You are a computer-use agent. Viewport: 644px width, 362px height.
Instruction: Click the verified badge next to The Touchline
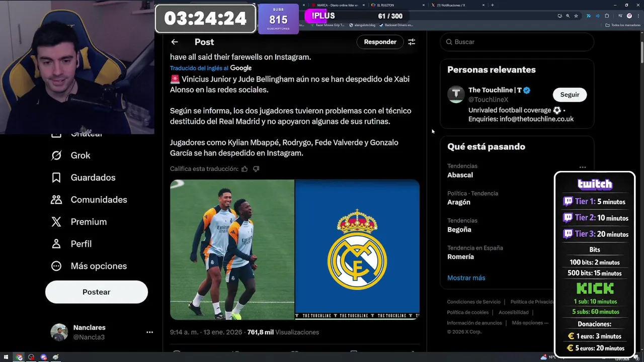(x=527, y=90)
